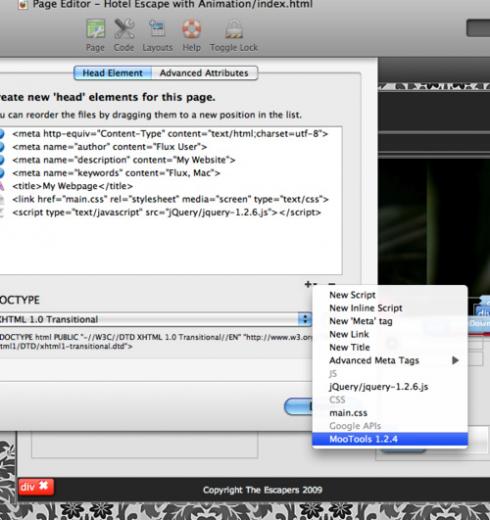The image size is (490, 520).
Task: Select the title My Webpage row
Action: [170, 186]
